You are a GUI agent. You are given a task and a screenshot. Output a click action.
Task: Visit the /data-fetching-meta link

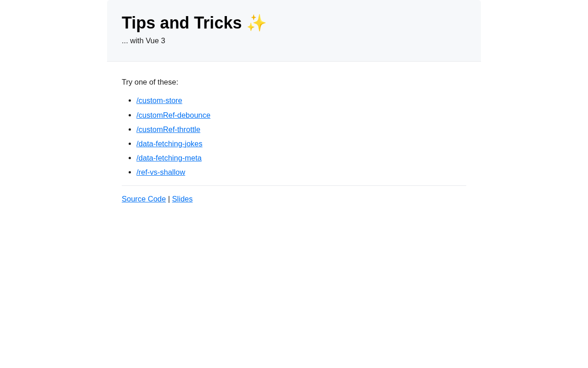coord(169,158)
